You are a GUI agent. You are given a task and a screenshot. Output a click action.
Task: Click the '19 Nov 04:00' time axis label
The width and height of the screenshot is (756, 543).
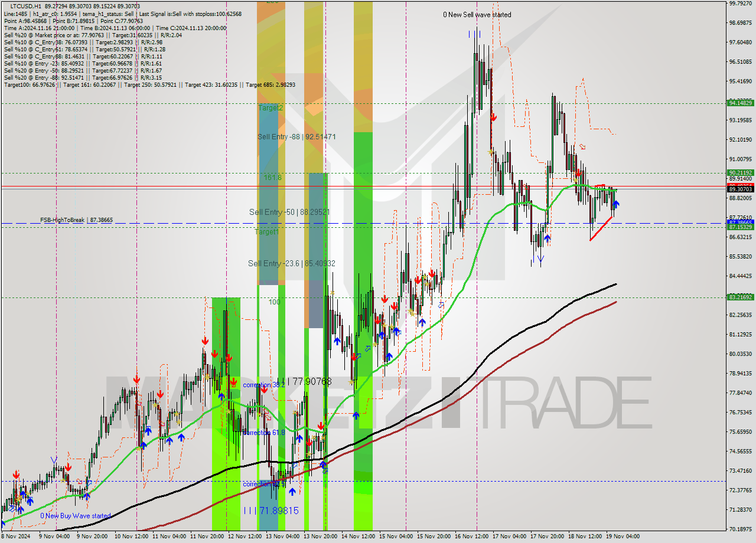pos(623,537)
